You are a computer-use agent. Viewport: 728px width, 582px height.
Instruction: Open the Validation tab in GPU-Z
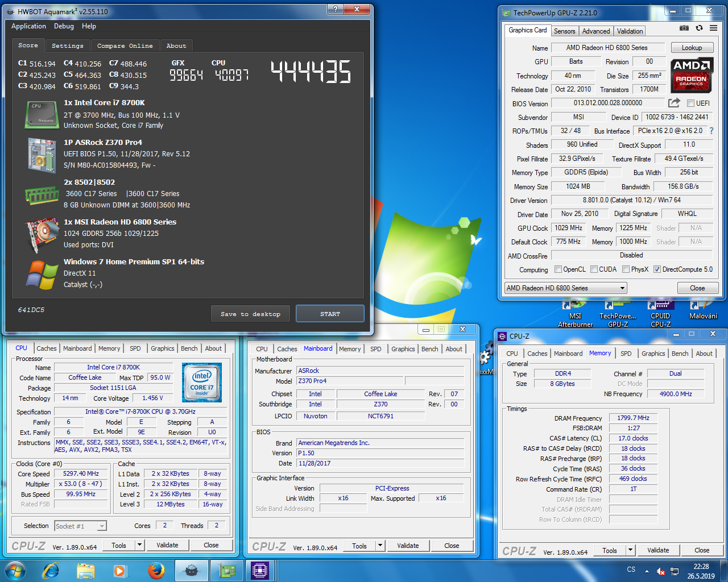[630, 31]
